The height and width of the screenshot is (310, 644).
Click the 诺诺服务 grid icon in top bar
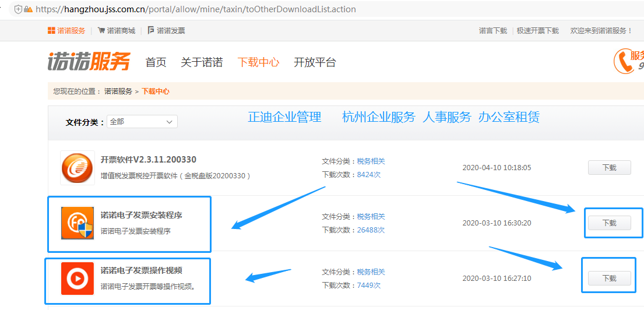[51, 30]
